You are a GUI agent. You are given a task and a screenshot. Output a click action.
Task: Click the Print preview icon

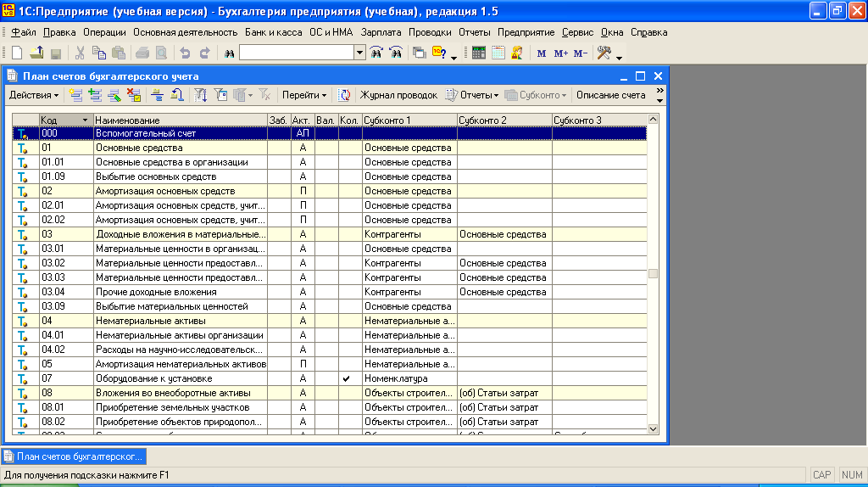[x=161, y=53]
